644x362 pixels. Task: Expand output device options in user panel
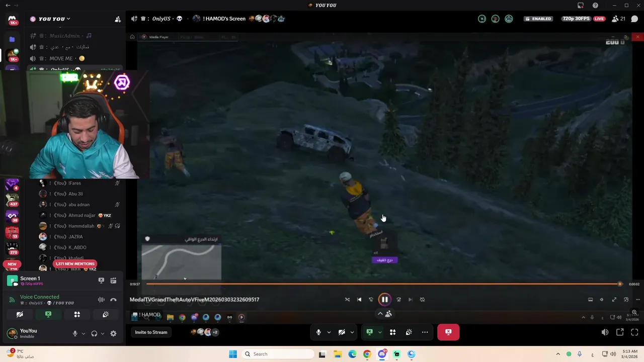[103, 333]
